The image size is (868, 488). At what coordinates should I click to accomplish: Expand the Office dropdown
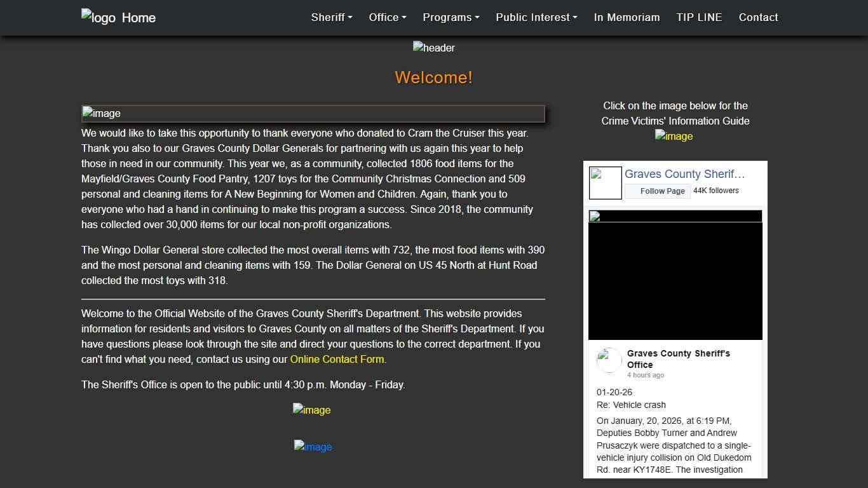(x=387, y=17)
